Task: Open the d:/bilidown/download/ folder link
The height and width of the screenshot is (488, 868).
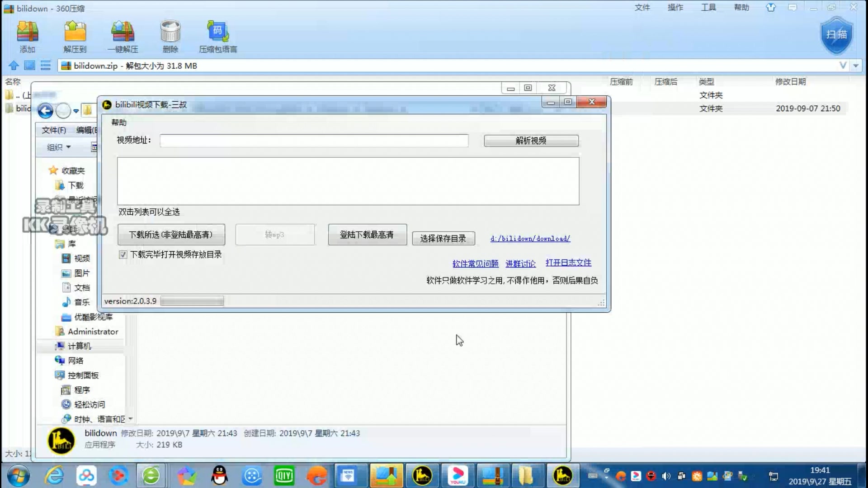Action: point(530,239)
